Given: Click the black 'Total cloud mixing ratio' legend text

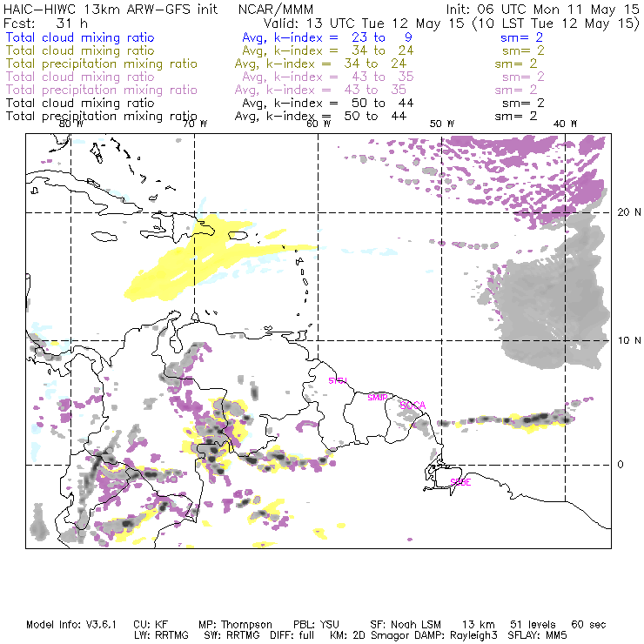Looking at the screenshot, I should [x=80, y=103].
